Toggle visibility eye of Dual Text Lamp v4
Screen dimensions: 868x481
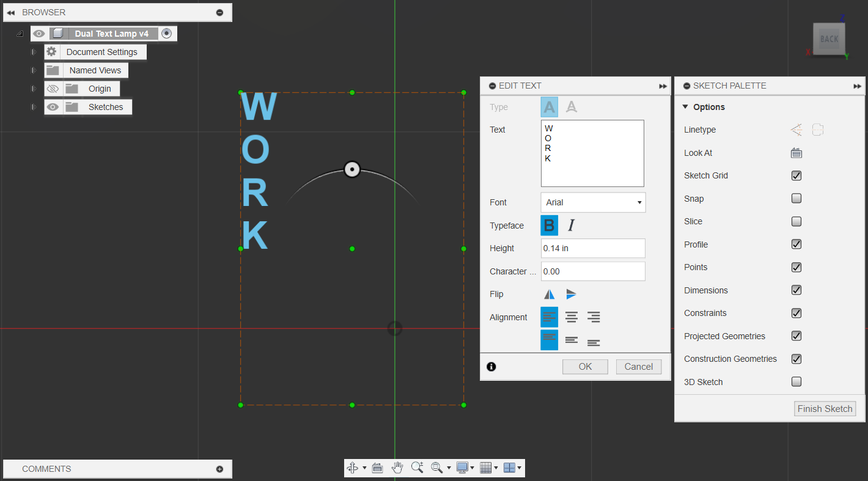(39, 34)
